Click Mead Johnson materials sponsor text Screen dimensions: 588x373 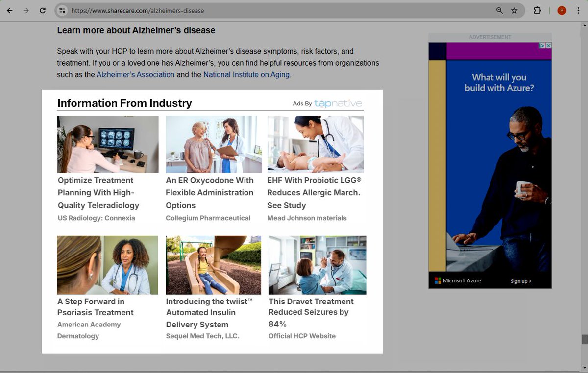(x=307, y=218)
